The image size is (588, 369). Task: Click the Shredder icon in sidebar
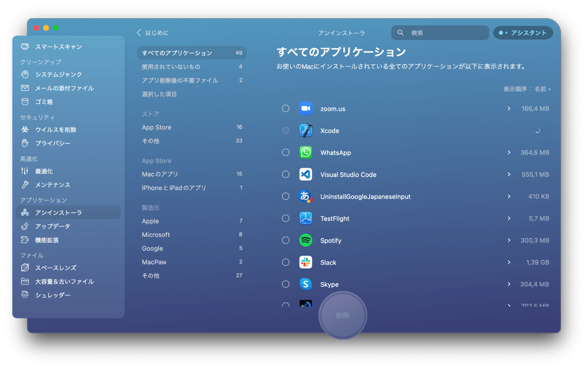click(25, 295)
